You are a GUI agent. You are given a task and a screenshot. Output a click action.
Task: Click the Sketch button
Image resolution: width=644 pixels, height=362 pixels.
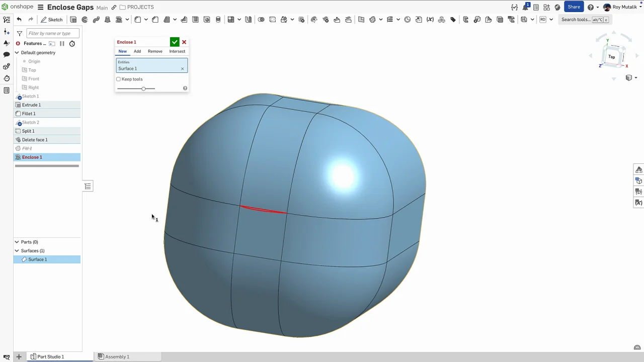52,20
